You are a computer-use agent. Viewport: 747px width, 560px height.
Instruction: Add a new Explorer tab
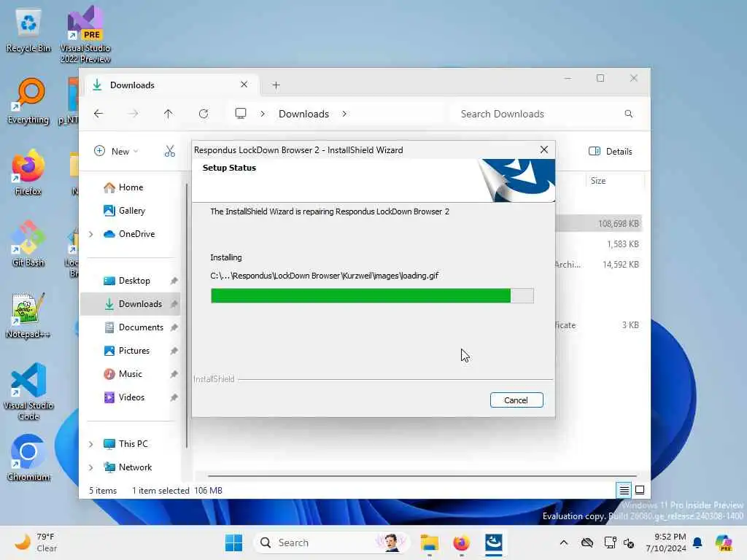tap(276, 85)
